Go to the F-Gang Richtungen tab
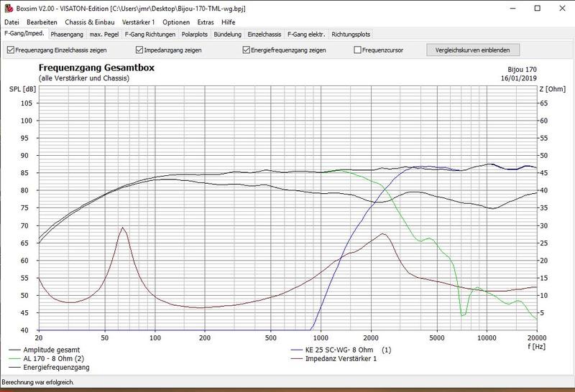The width and height of the screenshot is (575, 392). click(x=149, y=34)
